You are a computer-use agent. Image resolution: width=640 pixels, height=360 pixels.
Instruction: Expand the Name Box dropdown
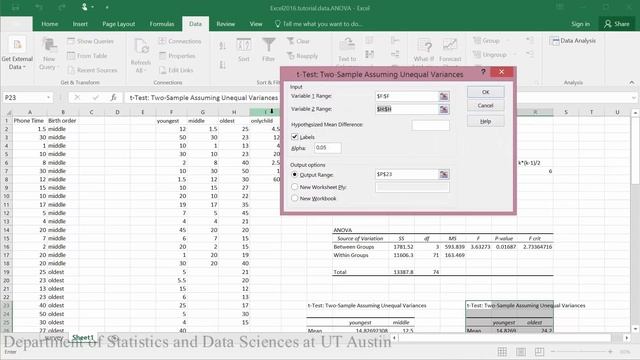click(x=49, y=98)
